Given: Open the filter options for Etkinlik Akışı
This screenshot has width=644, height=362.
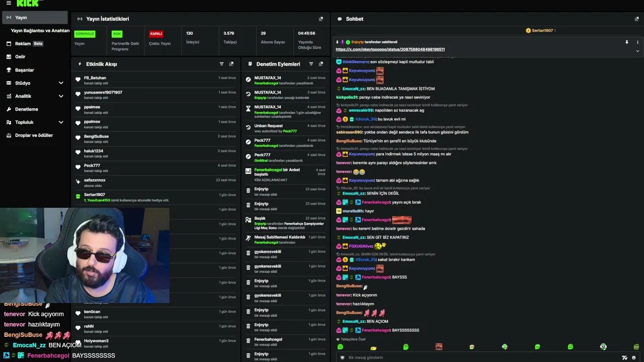Looking at the screenshot, I should coord(221,64).
